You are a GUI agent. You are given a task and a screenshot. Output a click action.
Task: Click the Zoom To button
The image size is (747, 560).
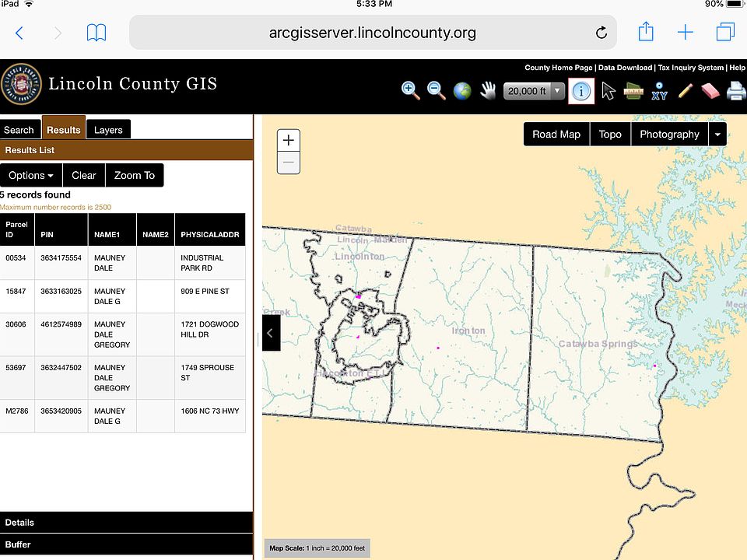[135, 175]
